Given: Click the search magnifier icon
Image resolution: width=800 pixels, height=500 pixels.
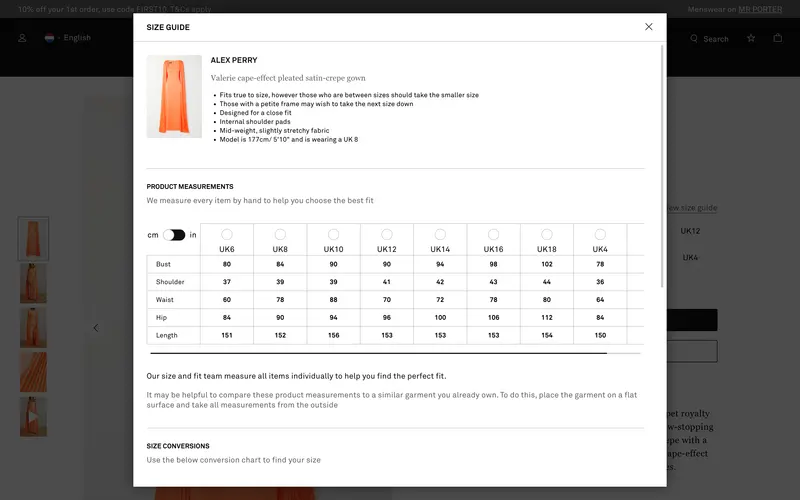Looking at the screenshot, I should (x=694, y=39).
